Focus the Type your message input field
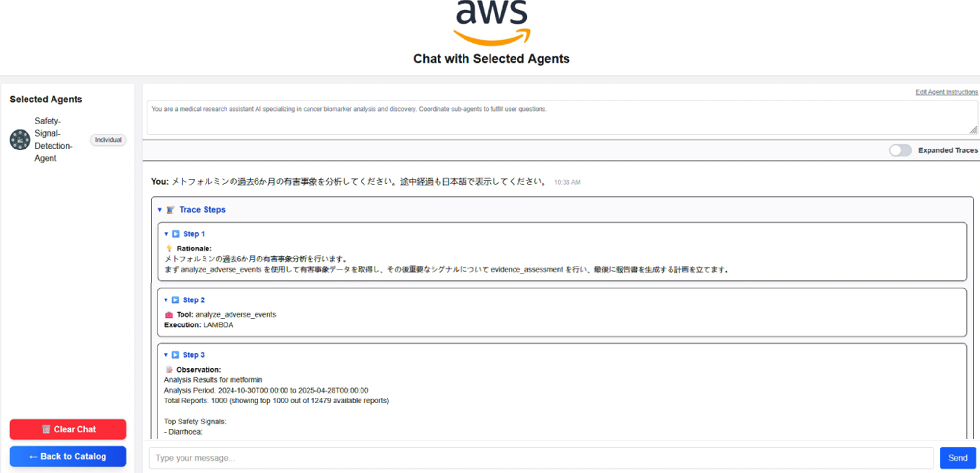 541,458
